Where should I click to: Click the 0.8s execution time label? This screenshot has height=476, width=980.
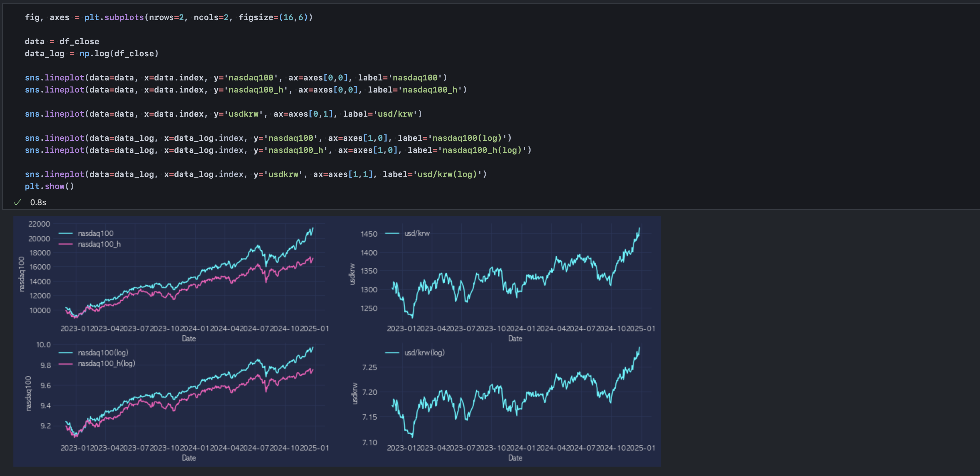tap(38, 202)
